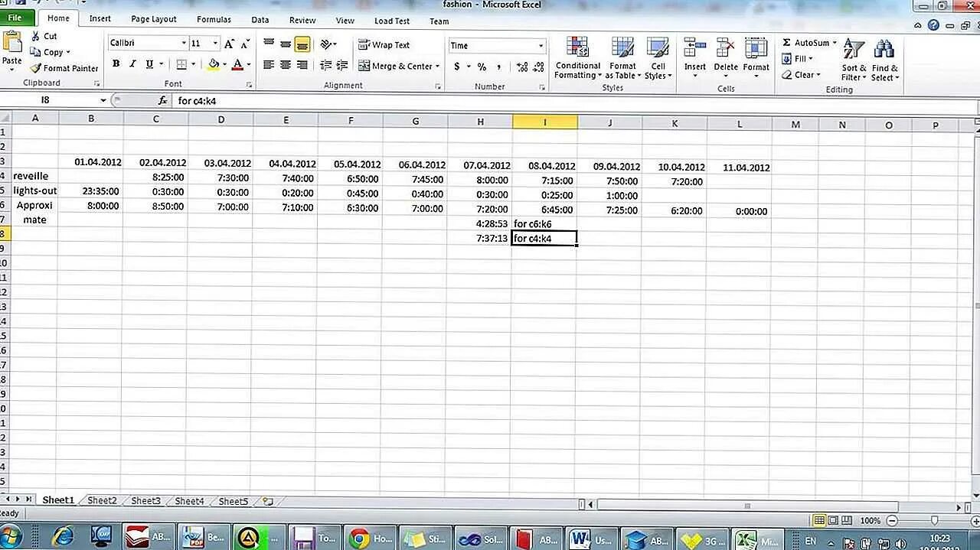Switch to the Data tab

[x=260, y=20]
